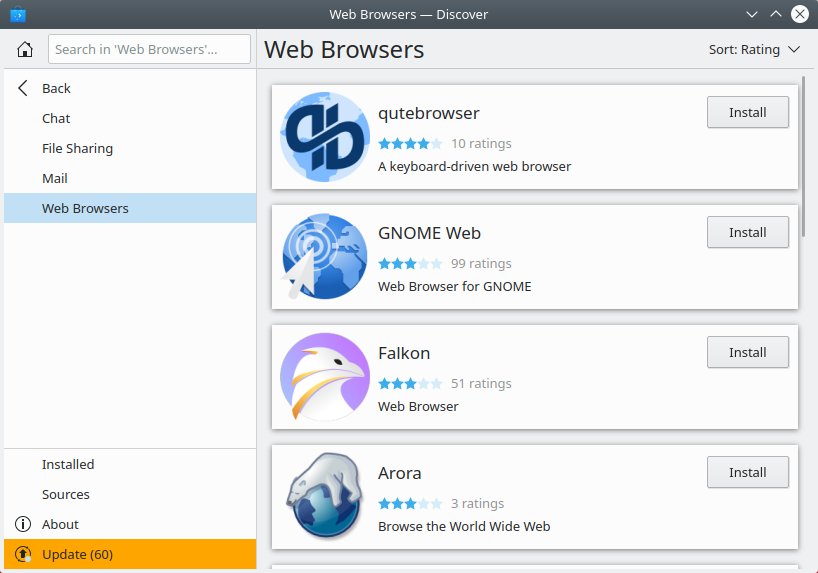Click 'A keyboard-driven web browser' description

[474, 166]
